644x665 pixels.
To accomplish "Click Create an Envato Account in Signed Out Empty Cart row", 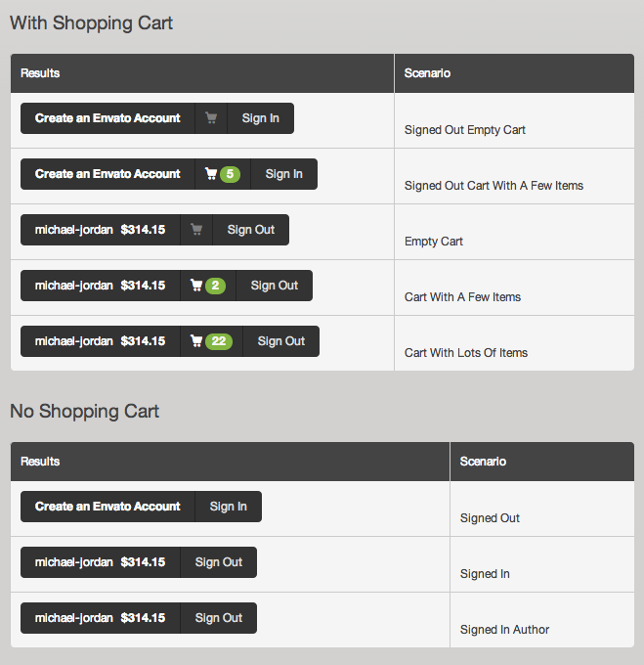I will point(107,118).
